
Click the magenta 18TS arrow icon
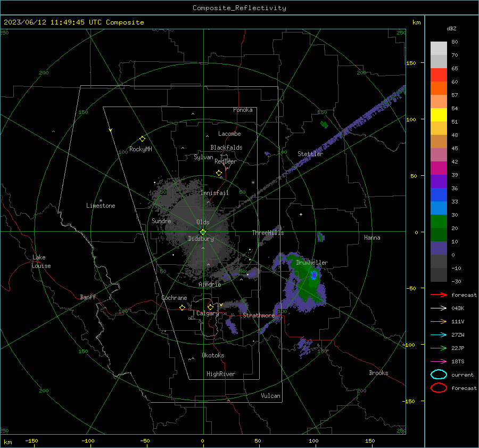[x=439, y=362]
